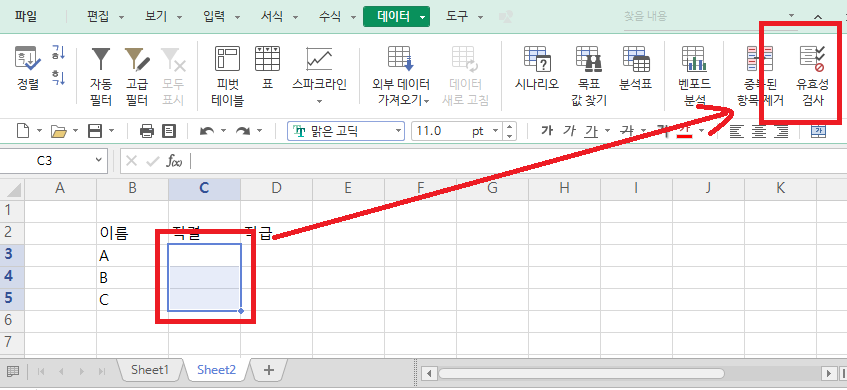
Task: Create a new document icon
Action: [x=23, y=131]
